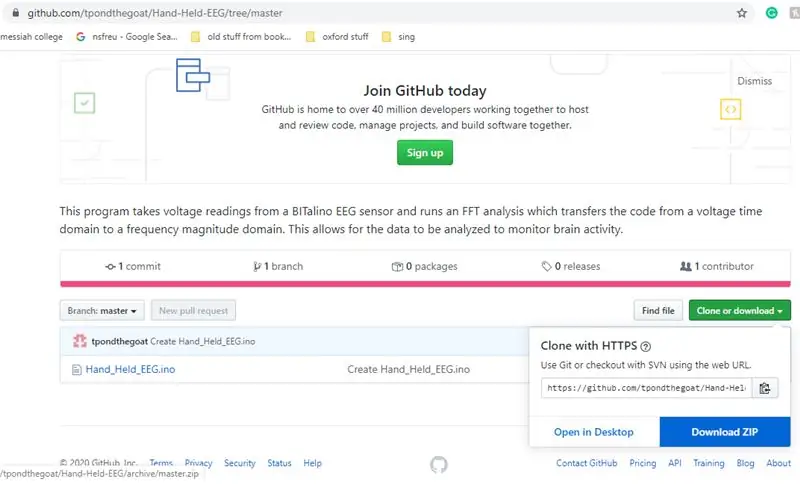Viewport: 800px width, 484px height.
Task: Open the tpondthegoat author profile link
Action: click(x=119, y=341)
